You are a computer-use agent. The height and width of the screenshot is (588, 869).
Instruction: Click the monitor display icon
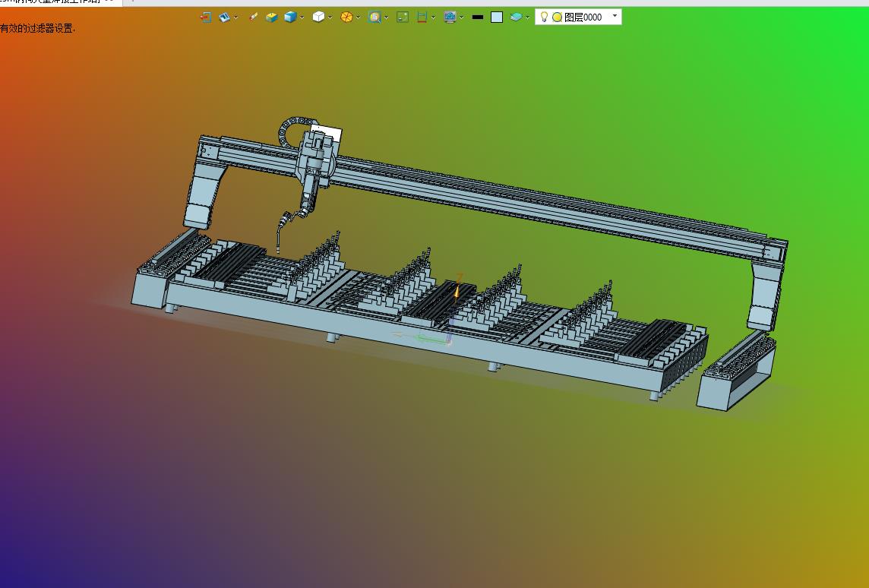tap(450, 17)
